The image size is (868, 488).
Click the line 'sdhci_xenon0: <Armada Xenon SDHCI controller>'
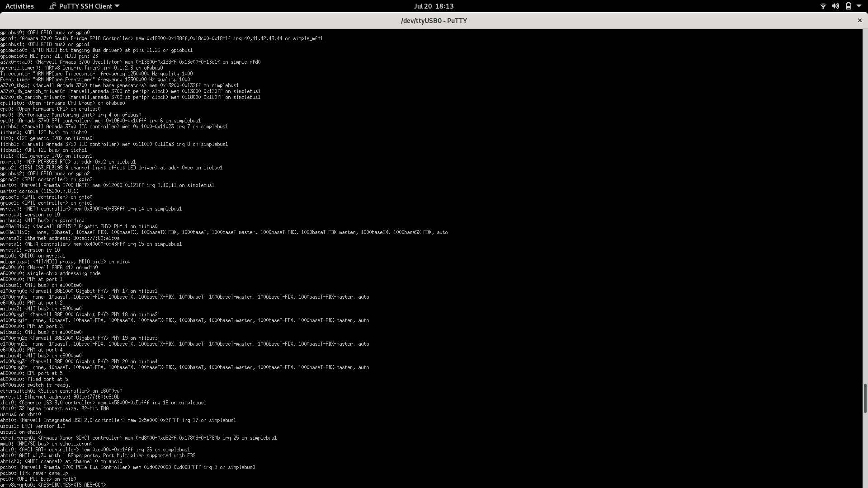138,438
